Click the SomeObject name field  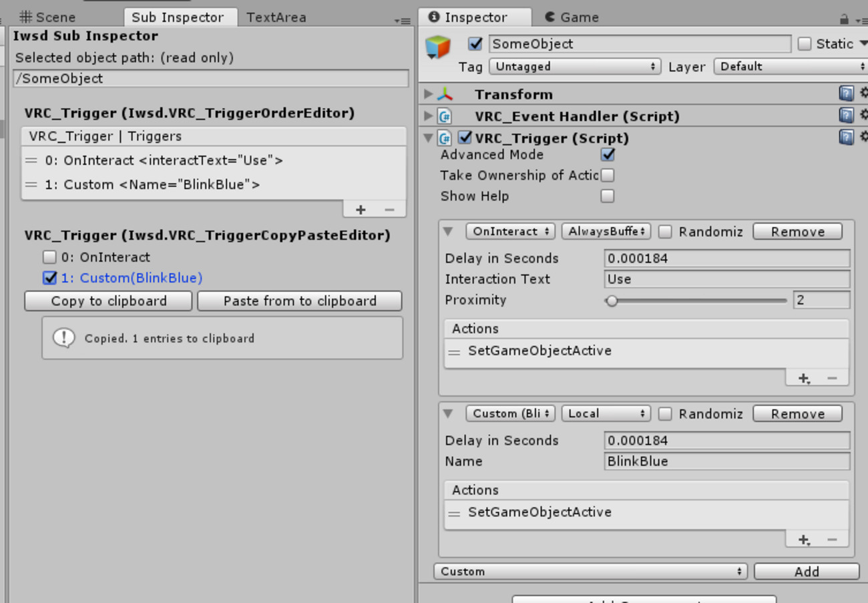(640, 44)
